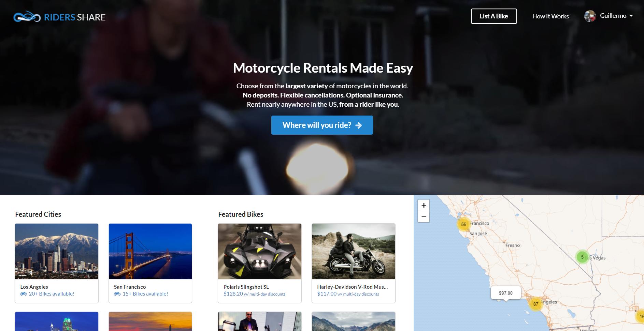Click the motorcycle icon beside 15+ Bikes
This screenshot has width=644, height=331.
click(x=117, y=294)
